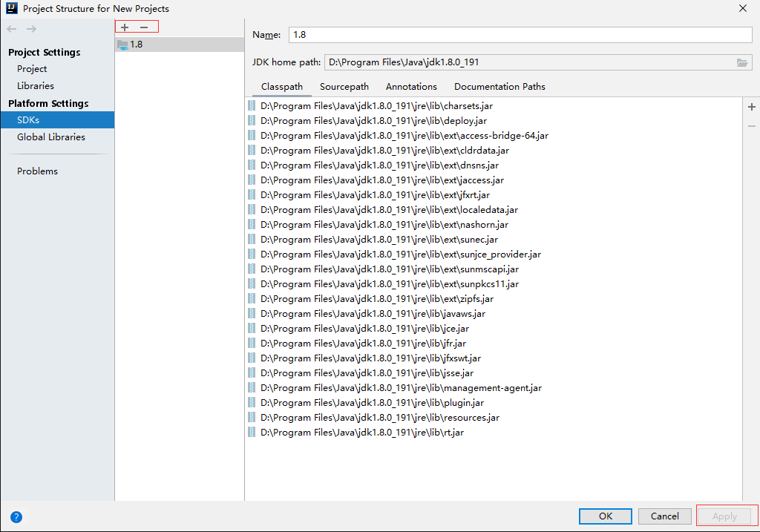Click the jar icon next to javaws.jar
760x532 pixels.
[252, 313]
